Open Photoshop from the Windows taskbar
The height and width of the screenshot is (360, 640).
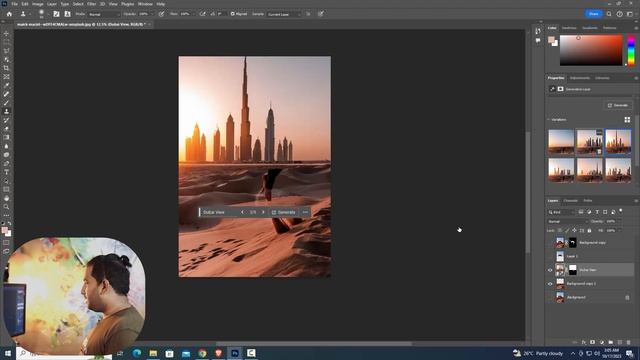pyautogui.click(x=235, y=353)
